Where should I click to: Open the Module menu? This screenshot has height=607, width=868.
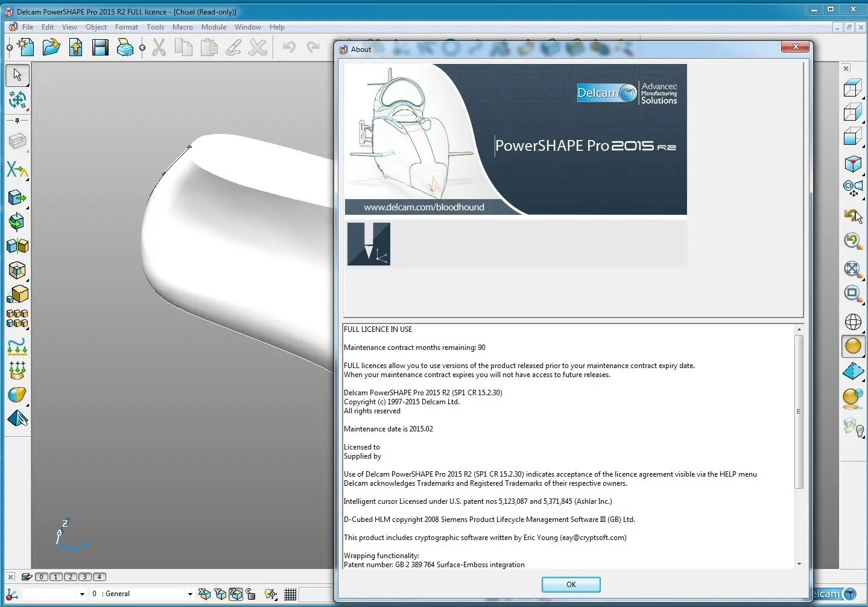click(x=214, y=27)
